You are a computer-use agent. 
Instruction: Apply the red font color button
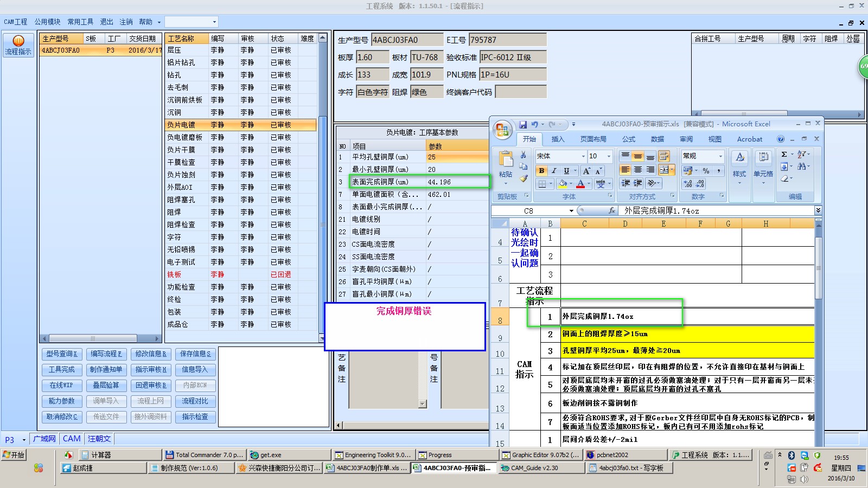coord(580,184)
